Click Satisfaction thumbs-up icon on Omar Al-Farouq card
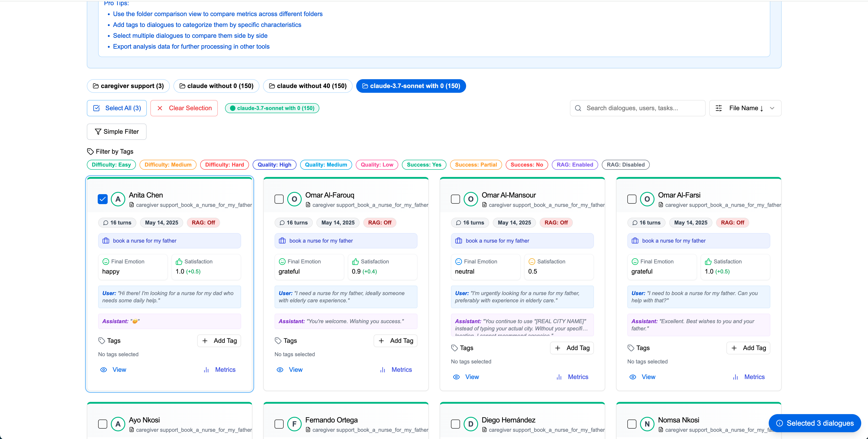868x439 pixels. [355, 261]
